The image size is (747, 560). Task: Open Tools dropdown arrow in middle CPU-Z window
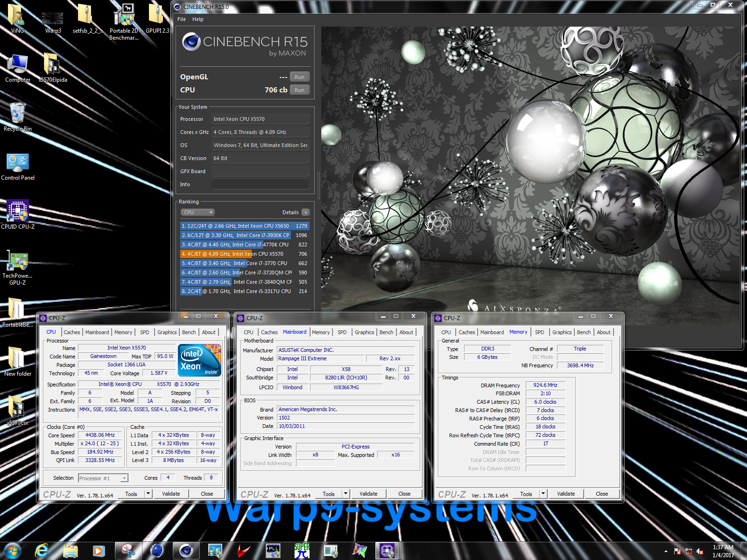click(x=345, y=494)
